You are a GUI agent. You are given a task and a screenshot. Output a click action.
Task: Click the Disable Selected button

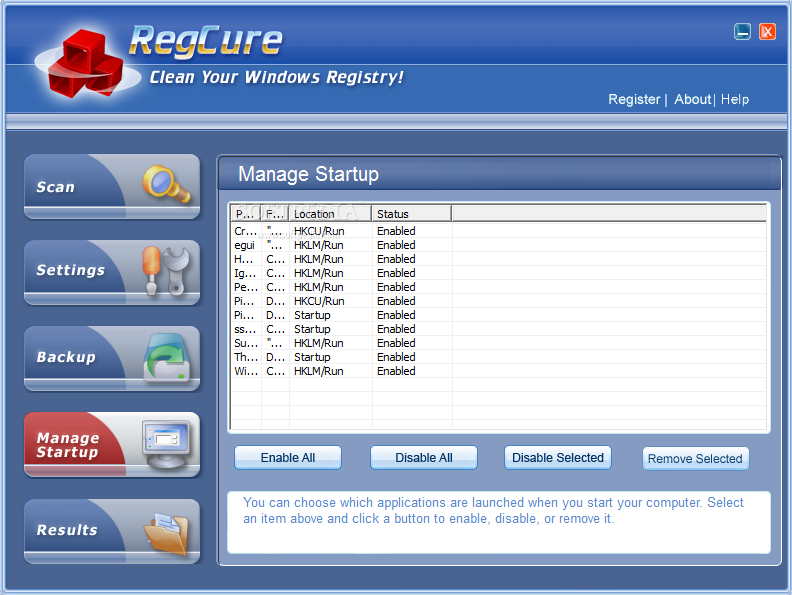click(558, 458)
